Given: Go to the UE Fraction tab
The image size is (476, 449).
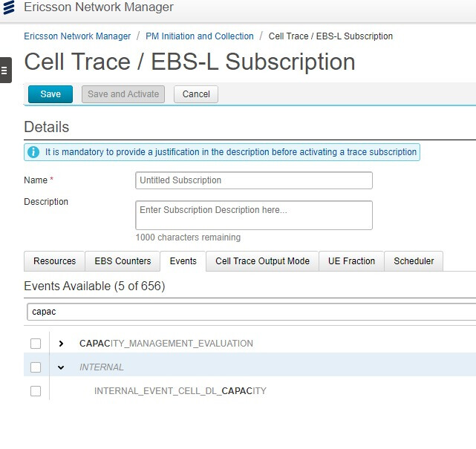Looking at the screenshot, I should click(351, 261).
